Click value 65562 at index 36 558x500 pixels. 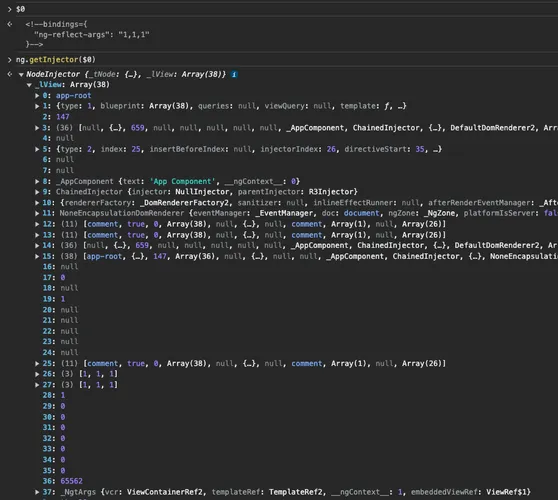pyautogui.click(x=71, y=481)
